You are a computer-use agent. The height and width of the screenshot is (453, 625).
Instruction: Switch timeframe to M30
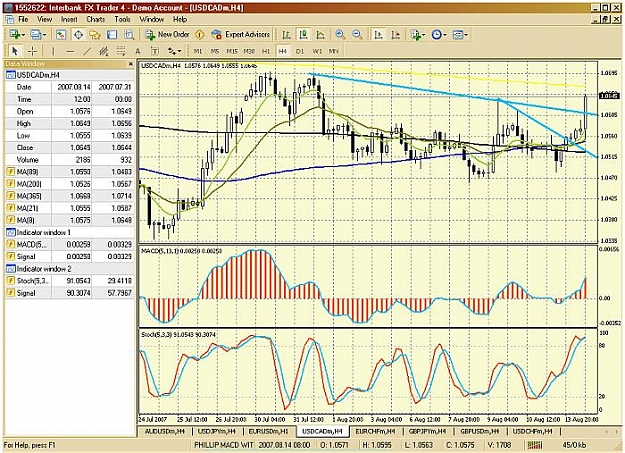pos(250,51)
